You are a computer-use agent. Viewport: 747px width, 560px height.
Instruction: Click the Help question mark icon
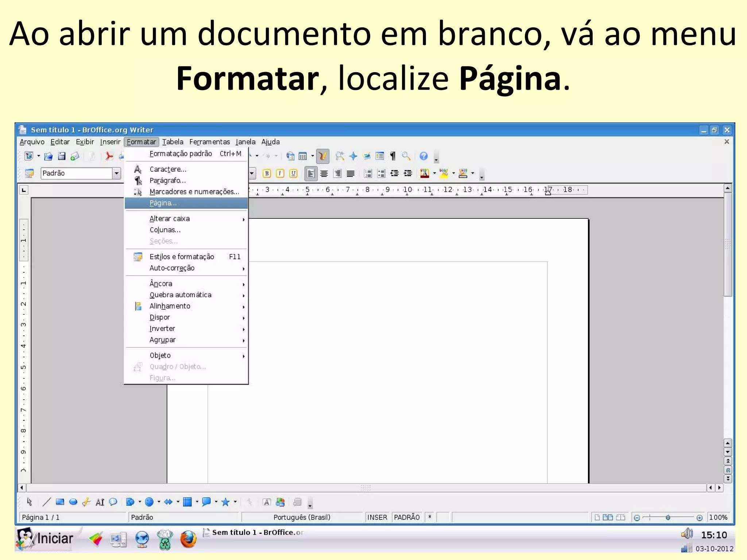pyautogui.click(x=423, y=156)
